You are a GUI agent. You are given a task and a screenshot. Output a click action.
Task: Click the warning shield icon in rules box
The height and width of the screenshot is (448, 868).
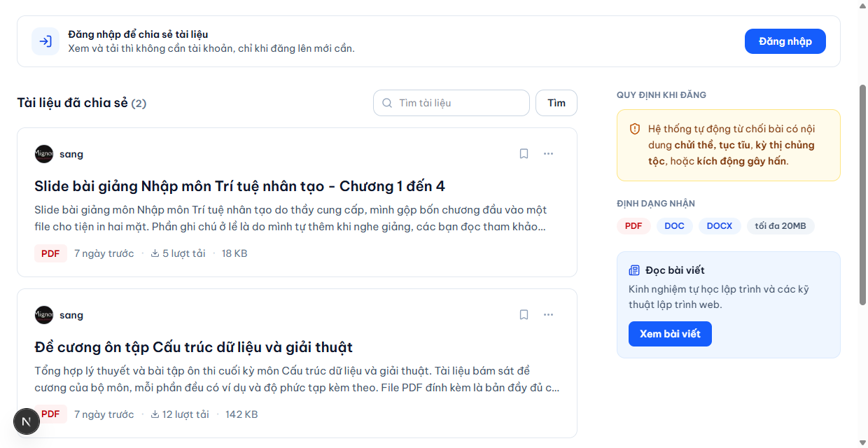[x=635, y=129]
